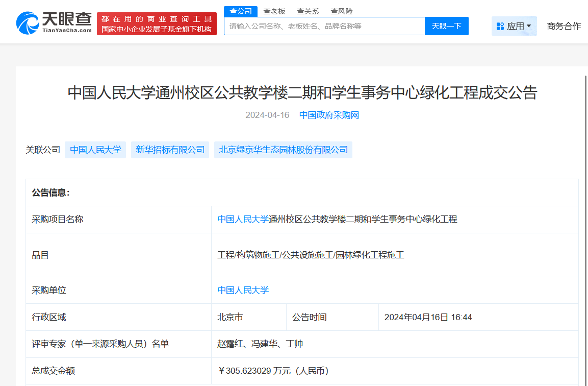Open the 北京绿京华生态园林股份有限公司 tag
The width and height of the screenshot is (588, 386).
[x=283, y=150]
